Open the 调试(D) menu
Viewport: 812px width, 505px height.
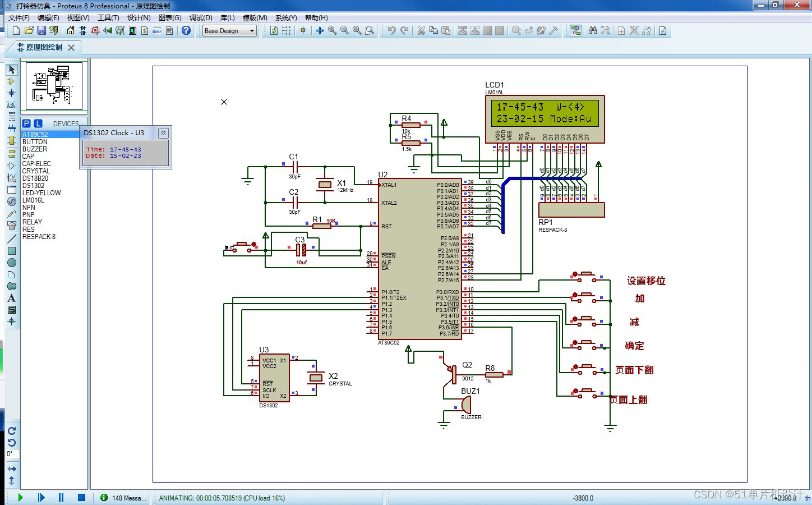(x=201, y=18)
